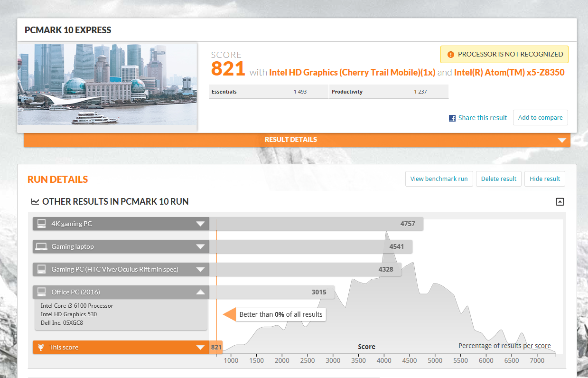Open Intel(R) Atom(TM) x5-Z8350 link

click(x=509, y=73)
